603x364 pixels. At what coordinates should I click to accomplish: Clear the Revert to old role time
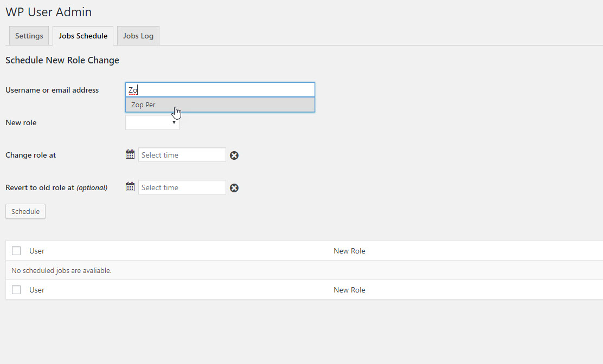click(x=234, y=188)
